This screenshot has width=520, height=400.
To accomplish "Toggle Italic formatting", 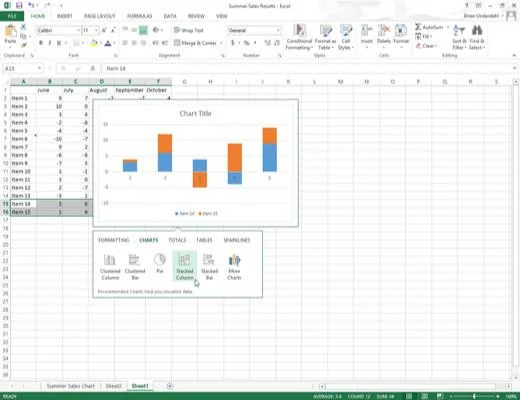I will [x=50, y=43].
